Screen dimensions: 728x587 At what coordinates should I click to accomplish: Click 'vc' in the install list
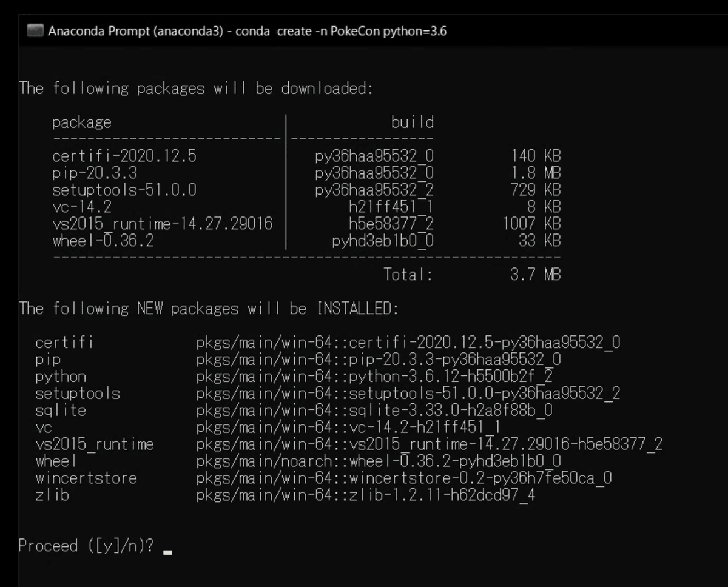[x=44, y=428]
